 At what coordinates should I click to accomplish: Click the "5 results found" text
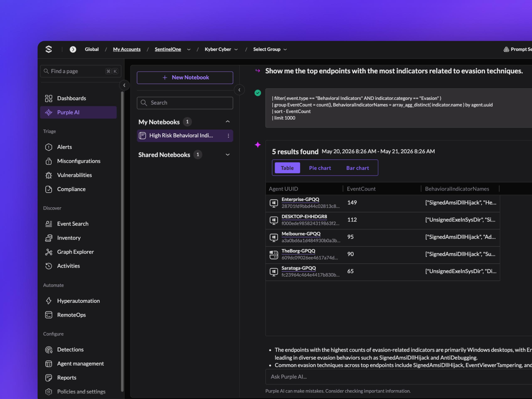coord(295,152)
